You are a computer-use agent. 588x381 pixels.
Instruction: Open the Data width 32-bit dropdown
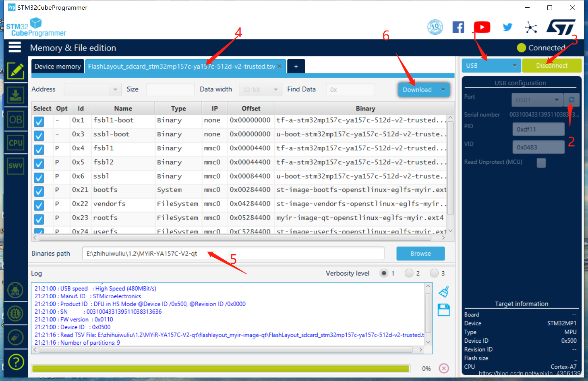click(x=260, y=89)
